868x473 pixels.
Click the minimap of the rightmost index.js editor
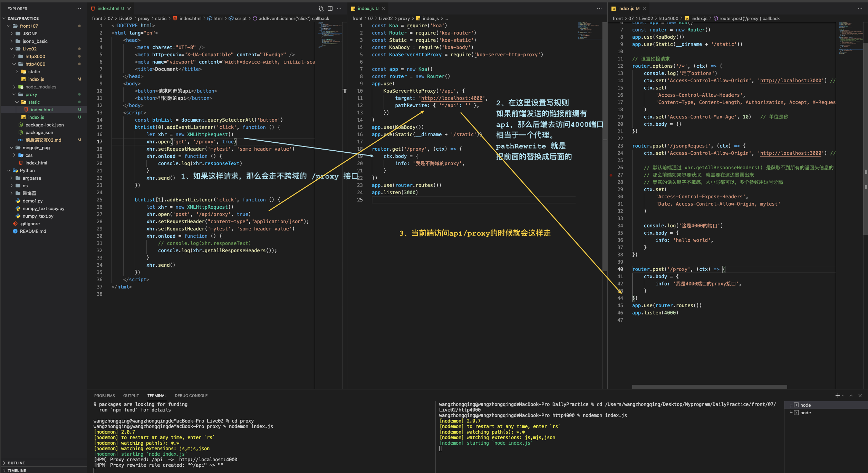(851, 38)
